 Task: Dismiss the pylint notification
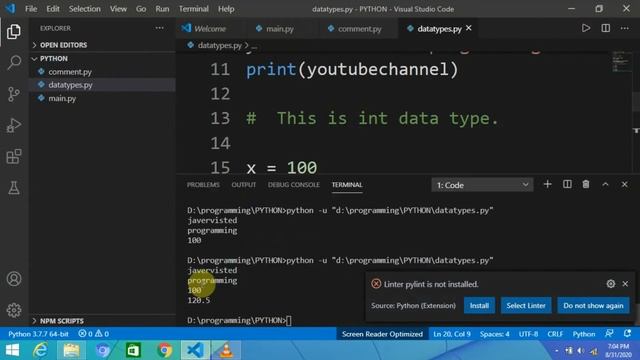625,284
